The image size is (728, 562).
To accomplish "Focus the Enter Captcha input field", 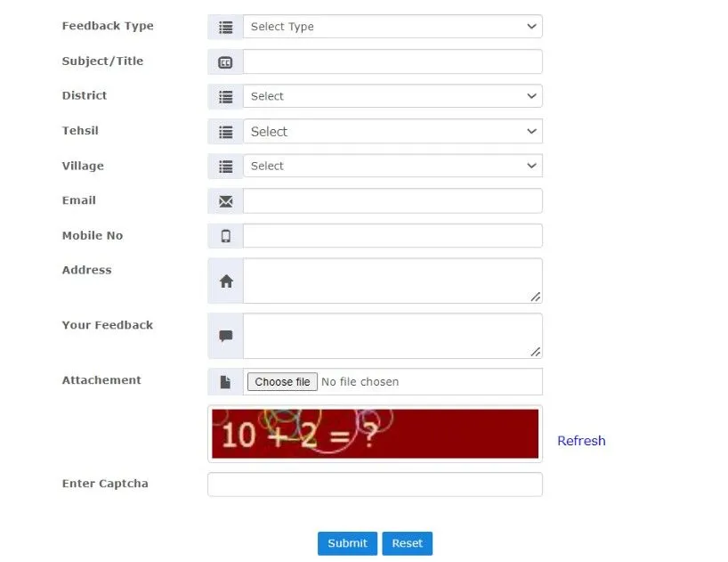I will tap(375, 485).
